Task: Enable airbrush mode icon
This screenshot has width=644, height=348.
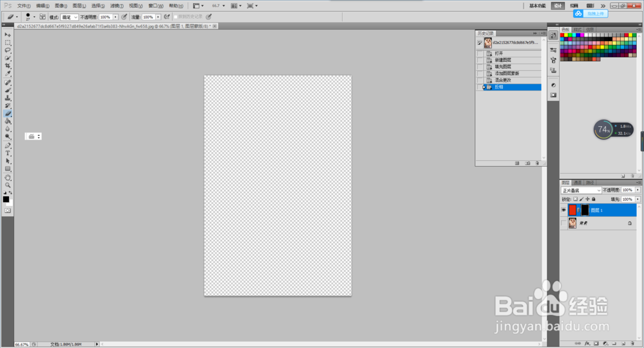Action: pos(167,17)
